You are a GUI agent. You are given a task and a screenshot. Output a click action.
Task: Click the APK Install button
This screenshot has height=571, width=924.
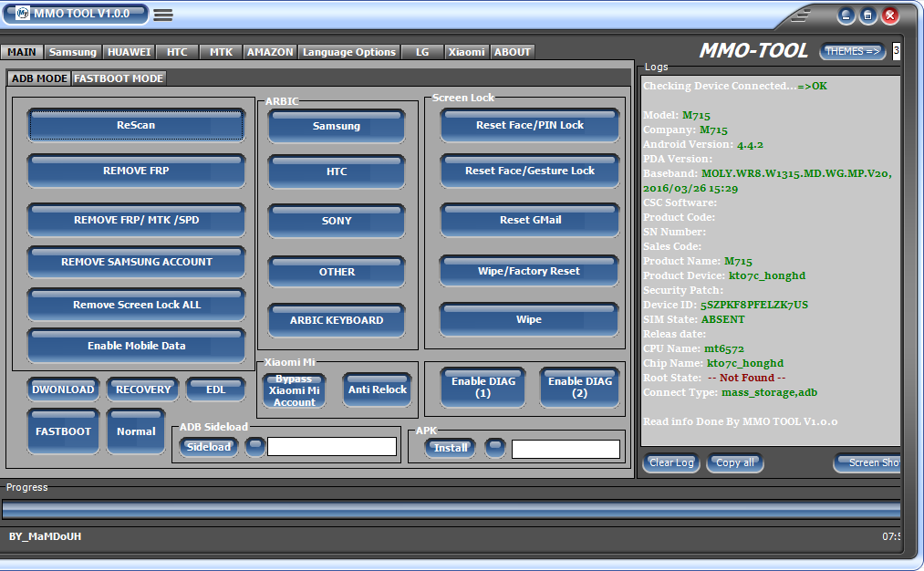pos(451,448)
